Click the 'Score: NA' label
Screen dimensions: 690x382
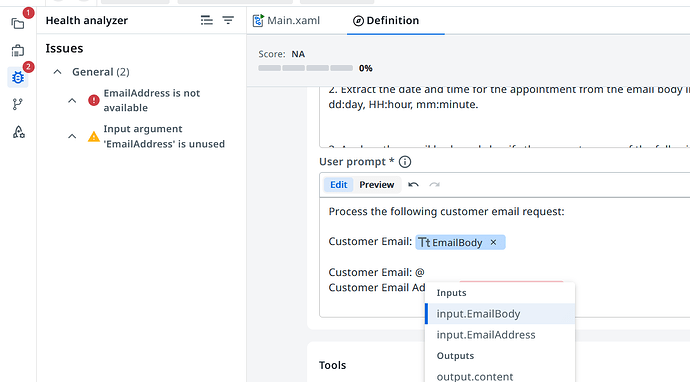pyautogui.click(x=282, y=54)
